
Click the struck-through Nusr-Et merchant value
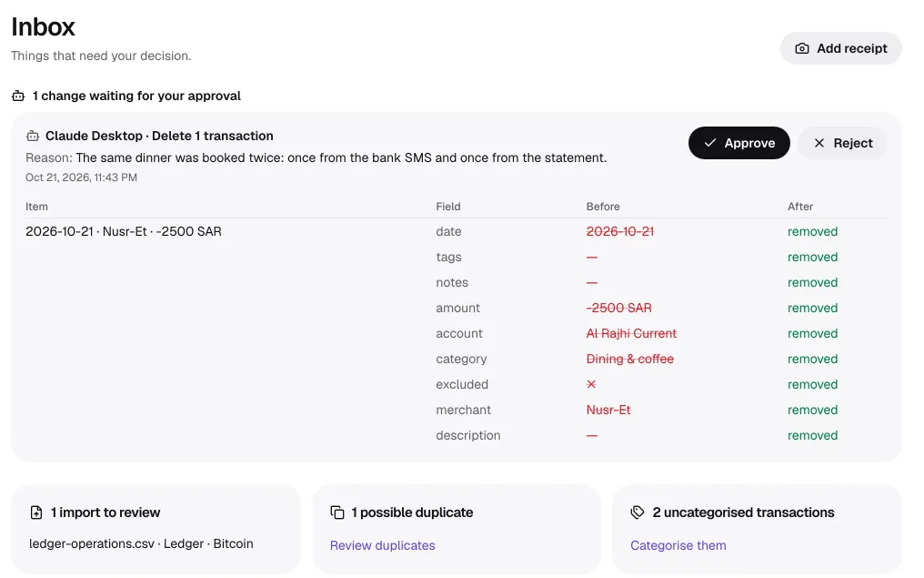(608, 410)
